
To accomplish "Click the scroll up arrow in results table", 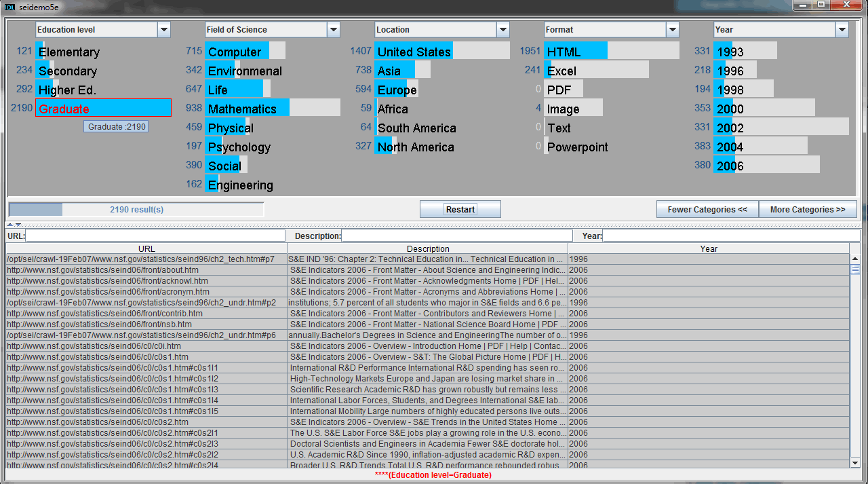I will tap(855, 259).
